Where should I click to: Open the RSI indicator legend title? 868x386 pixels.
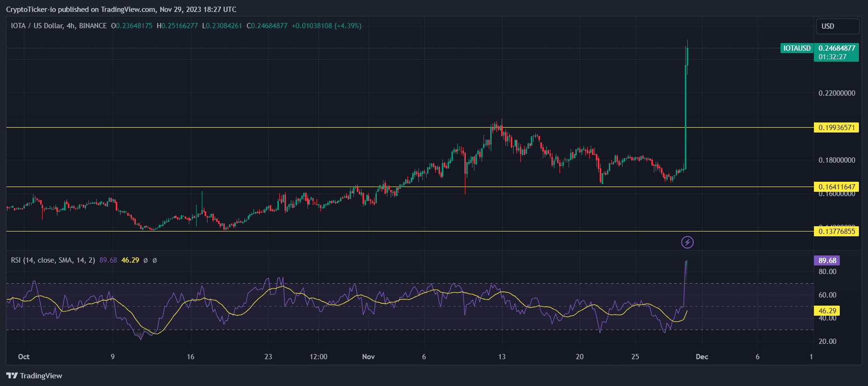coord(53,260)
